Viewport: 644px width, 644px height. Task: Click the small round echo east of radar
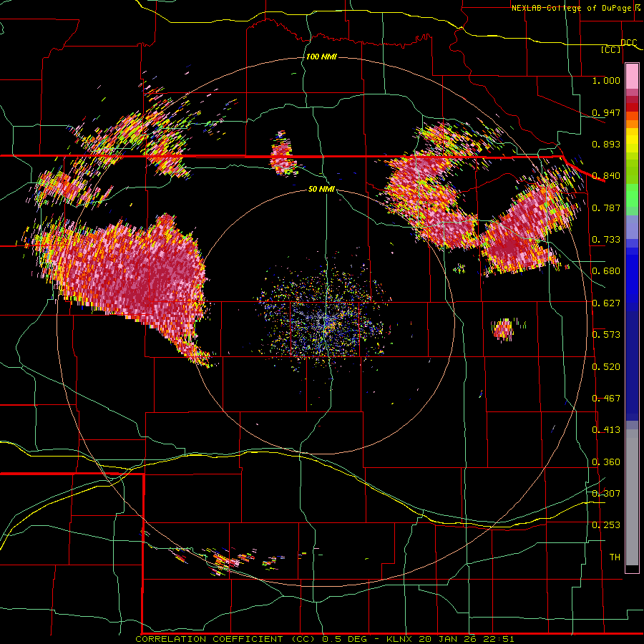point(503,329)
